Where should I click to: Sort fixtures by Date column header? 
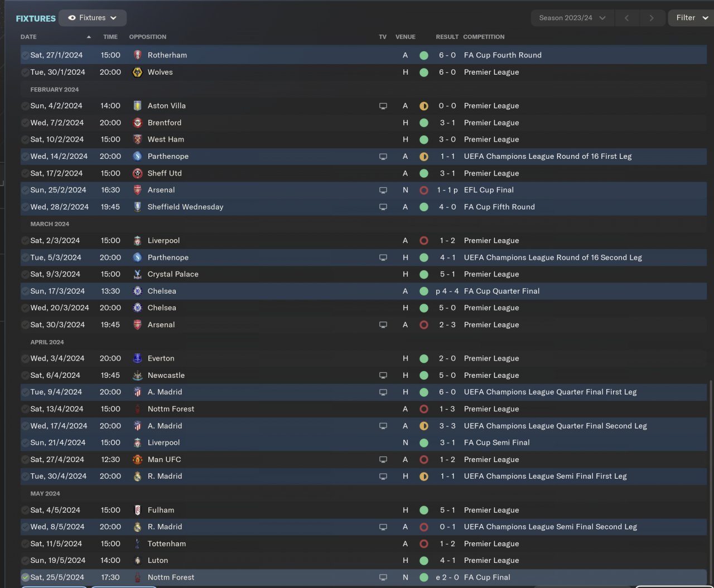click(28, 37)
